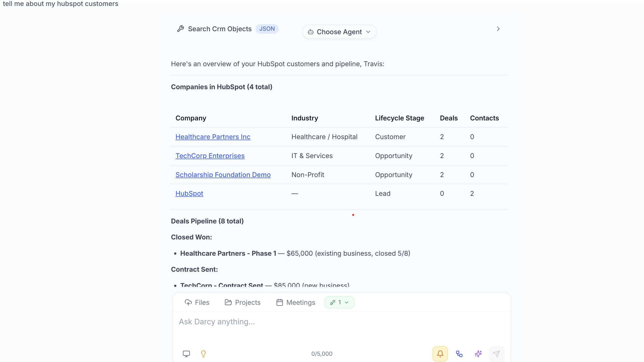The image size is (644, 362).
Task: Click the blue workflow nodes icon
Action: (x=459, y=354)
